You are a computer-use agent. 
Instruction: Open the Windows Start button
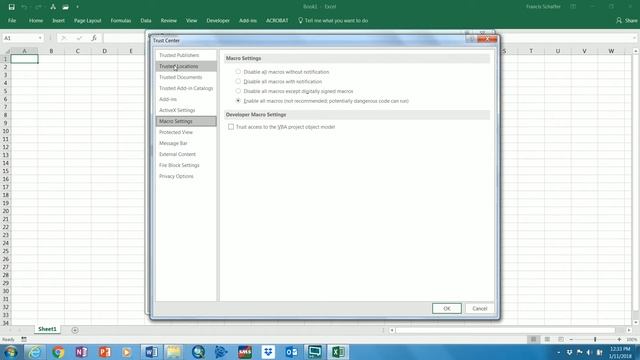click(x=10, y=352)
